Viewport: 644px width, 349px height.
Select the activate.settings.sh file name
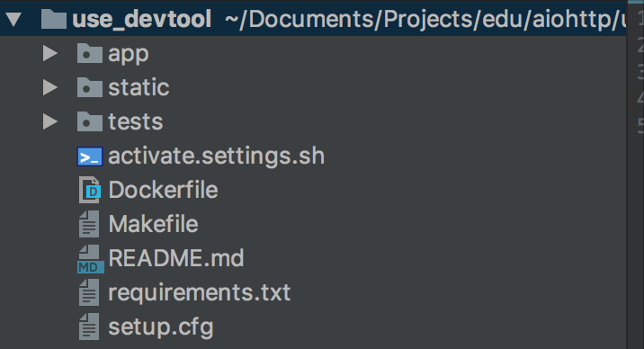click(217, 157)
